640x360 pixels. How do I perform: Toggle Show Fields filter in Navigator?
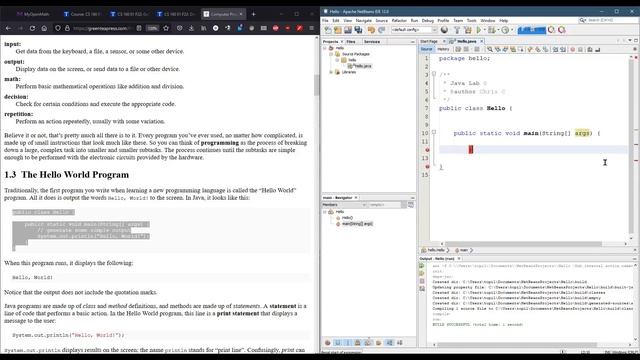point(337,343)
